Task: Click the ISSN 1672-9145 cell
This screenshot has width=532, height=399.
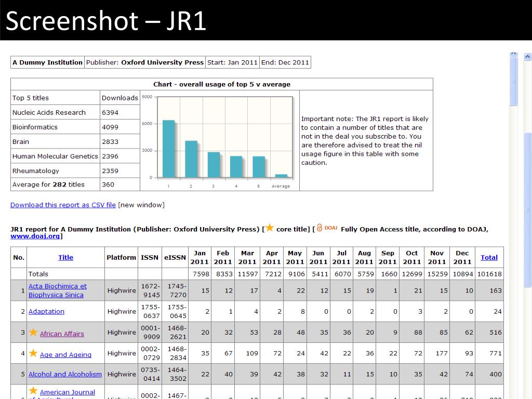Action: click(x=150, y=290)
